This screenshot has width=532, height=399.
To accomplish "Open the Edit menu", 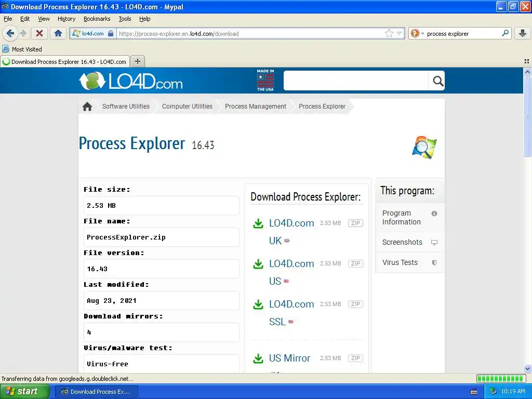I will coord(25,19).
